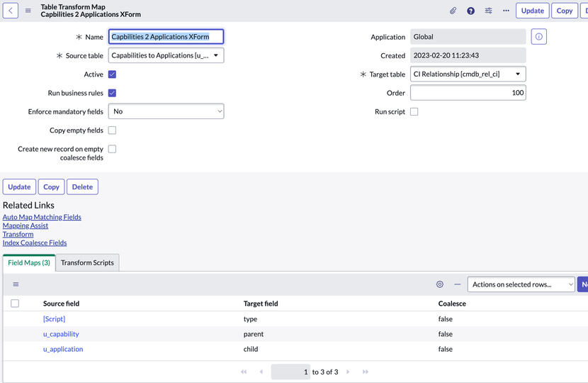Click the Created date field
The width and height of the screenshot is (588, 383).
pos(468,55)
